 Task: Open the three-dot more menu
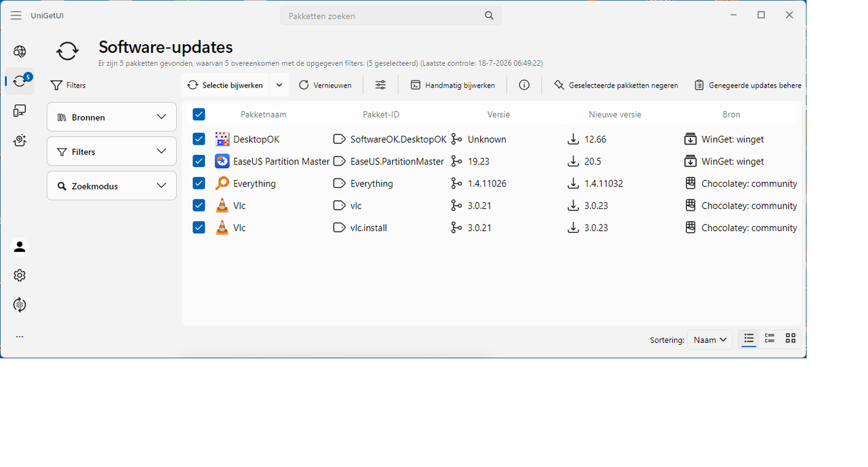click(x=20, y=336)
